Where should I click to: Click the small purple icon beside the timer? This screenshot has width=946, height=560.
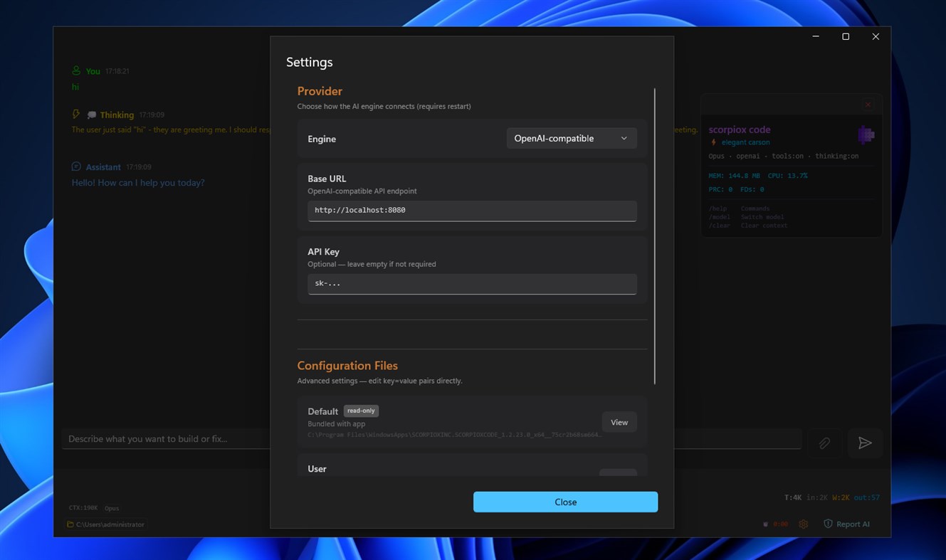[765, 524]
